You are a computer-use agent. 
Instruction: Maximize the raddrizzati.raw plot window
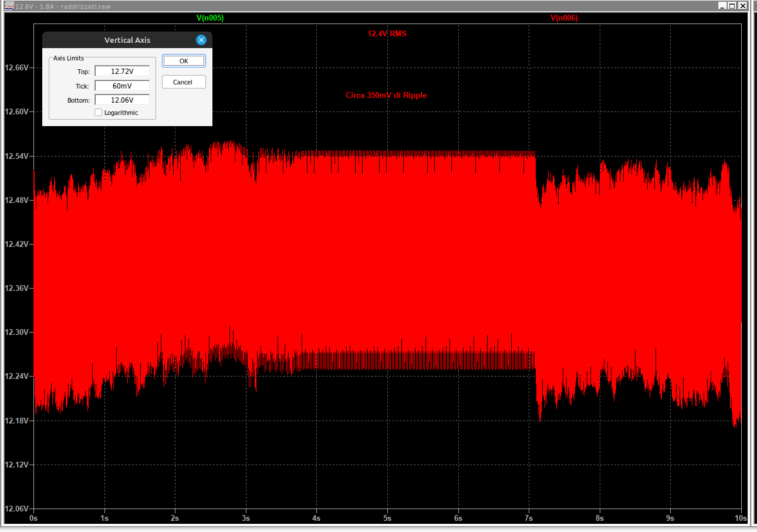point(732,6)
